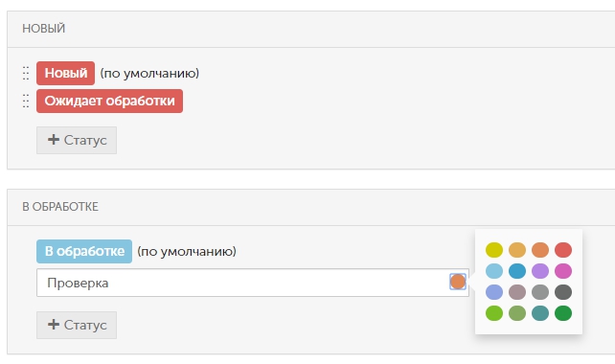The height and width of the screenshot is (364, 615).
Task: Select the dark gray color swatch
Action: [x=563, y=292]
